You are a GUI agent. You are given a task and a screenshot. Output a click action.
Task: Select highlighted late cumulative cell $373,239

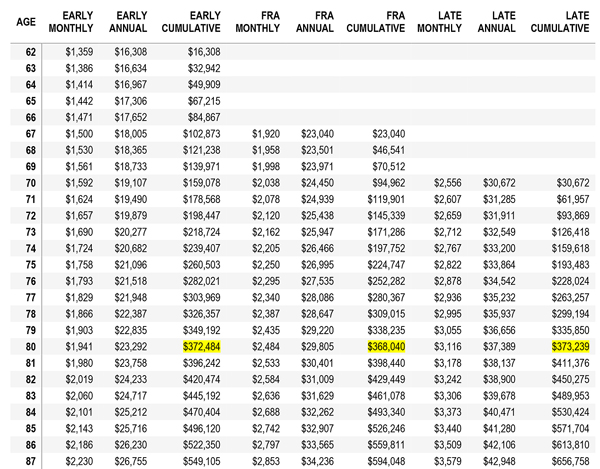pyautogui.click(x=571, y=347)
